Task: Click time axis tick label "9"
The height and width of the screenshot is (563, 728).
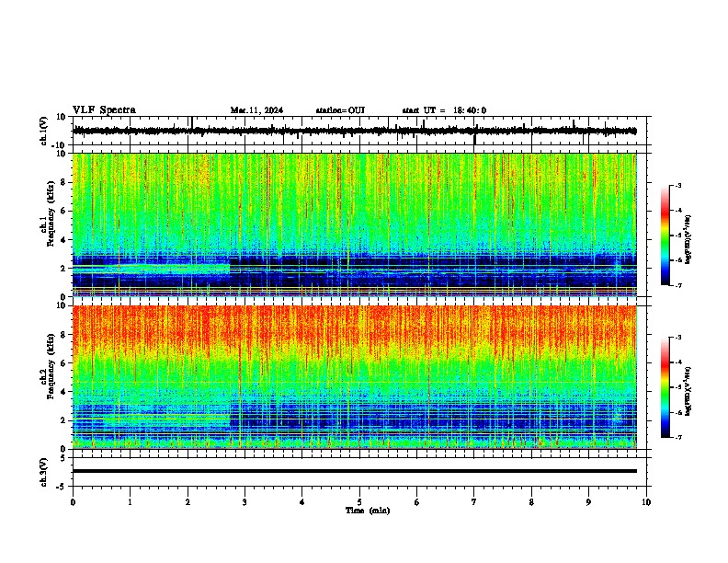Action: coord(588,502)
